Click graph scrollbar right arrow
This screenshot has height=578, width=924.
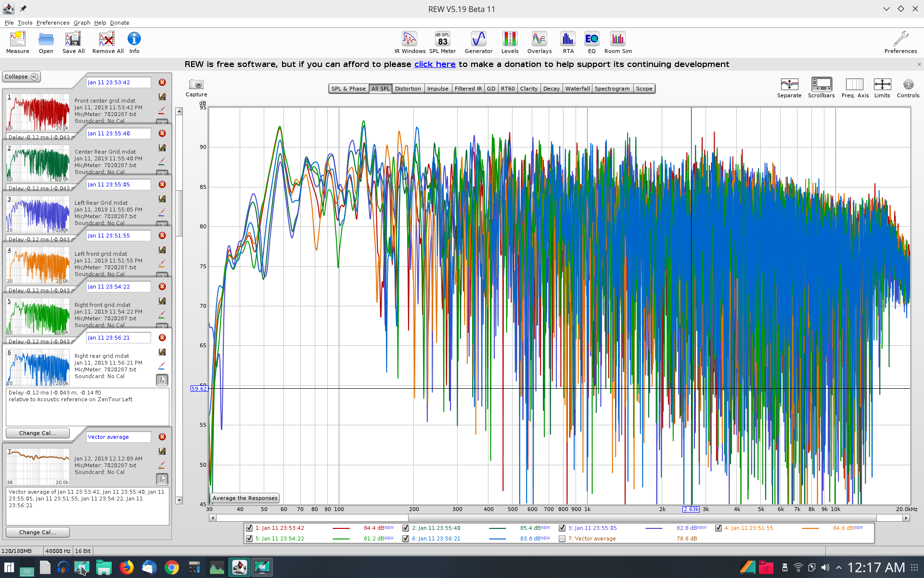(x=906, y=518)
